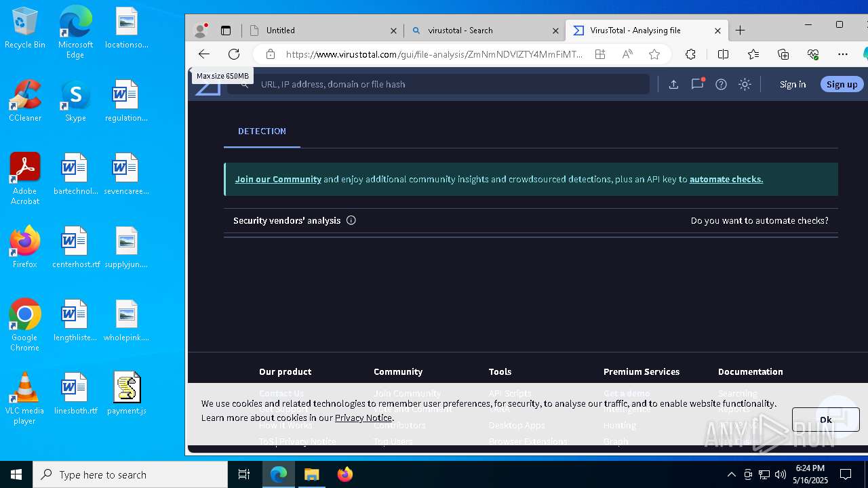
Task: Open the app available icon in address bar
Action: [600, 54]
